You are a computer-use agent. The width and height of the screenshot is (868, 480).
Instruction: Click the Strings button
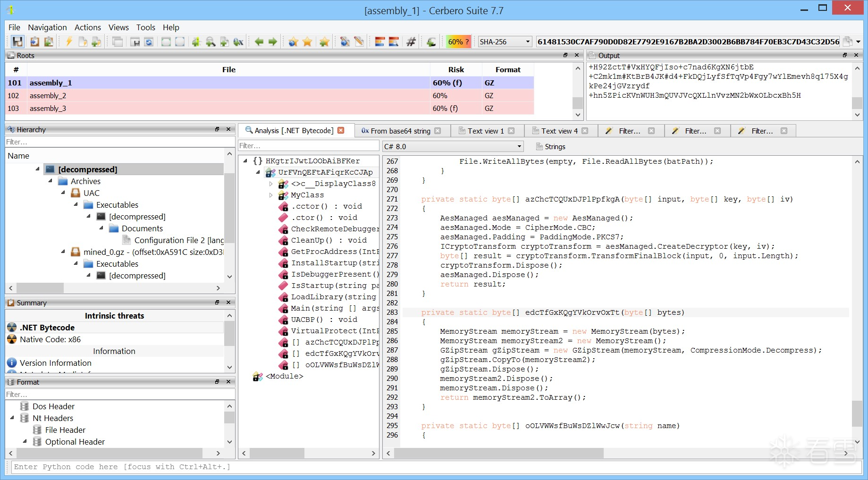pyautogui.click(x=550, y=146)
